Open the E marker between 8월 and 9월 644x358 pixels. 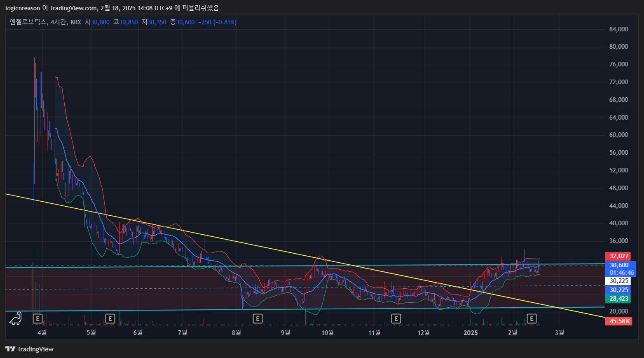[258, 318]
